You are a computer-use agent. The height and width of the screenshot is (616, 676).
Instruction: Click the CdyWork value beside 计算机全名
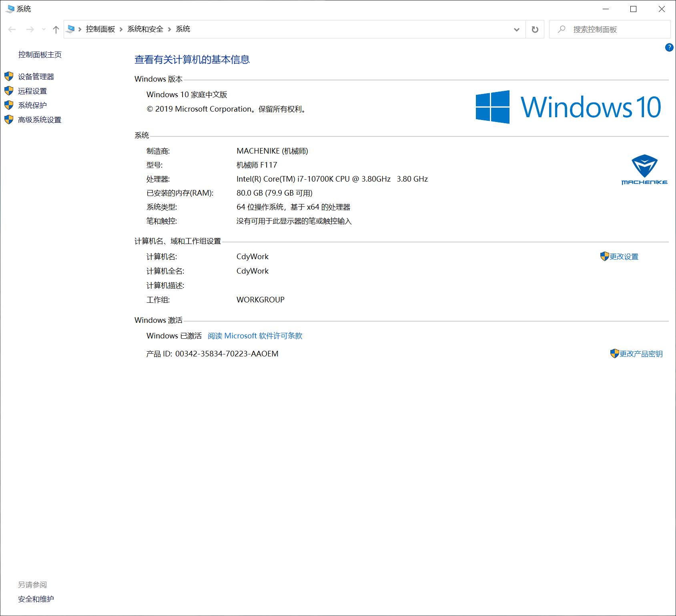pos(253,271)
